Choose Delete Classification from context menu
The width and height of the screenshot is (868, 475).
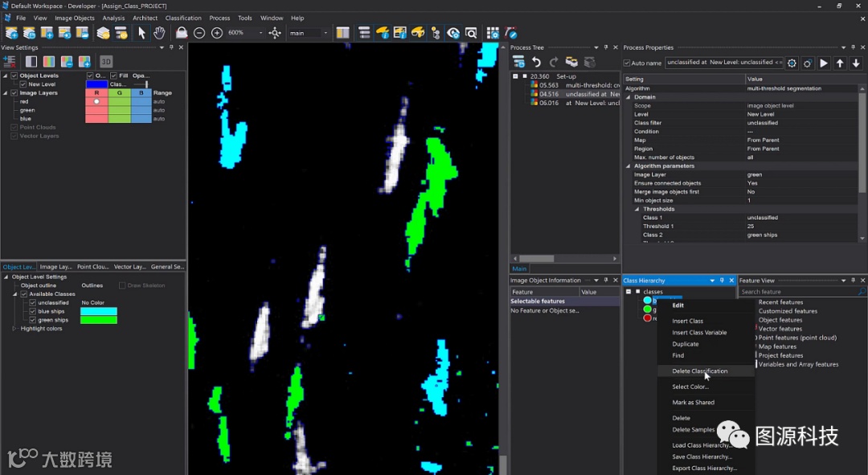[699, 371]
